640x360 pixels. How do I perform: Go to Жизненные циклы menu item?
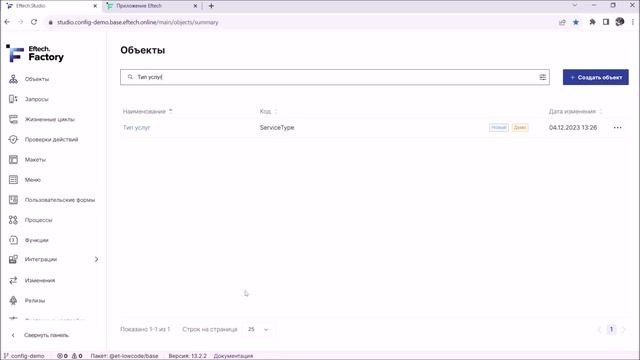coord(50,119)
